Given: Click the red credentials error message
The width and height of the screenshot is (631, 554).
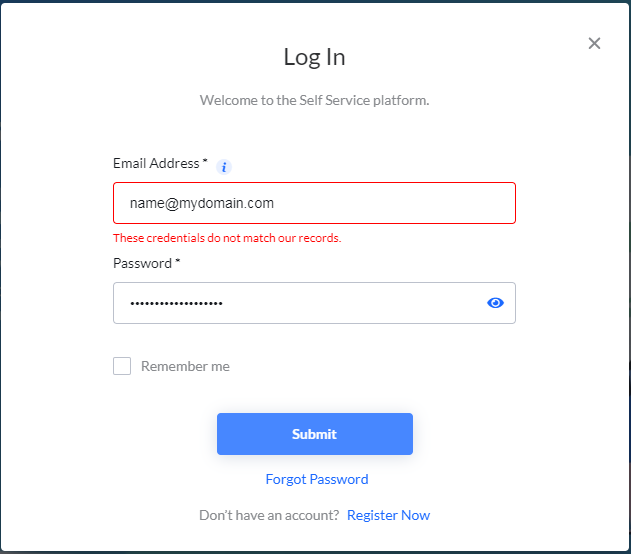Looking at the screenshot, I should click(x=227, y=238).
